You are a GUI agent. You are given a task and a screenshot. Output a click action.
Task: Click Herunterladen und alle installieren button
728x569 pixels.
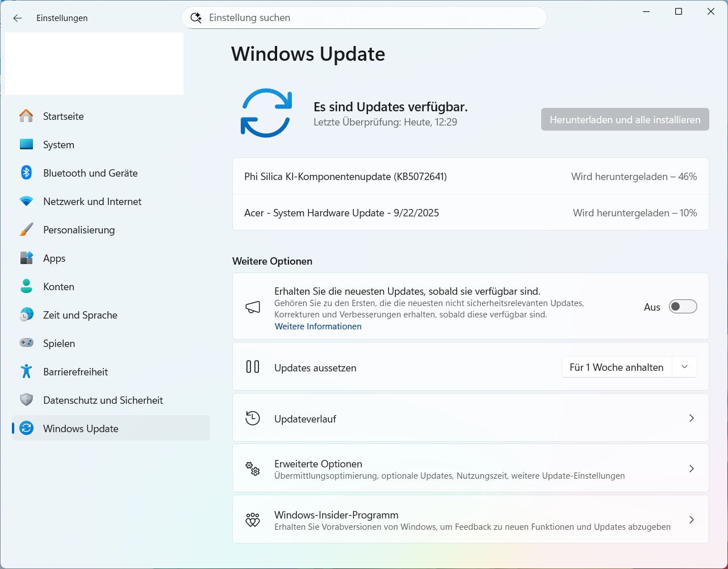625,119
